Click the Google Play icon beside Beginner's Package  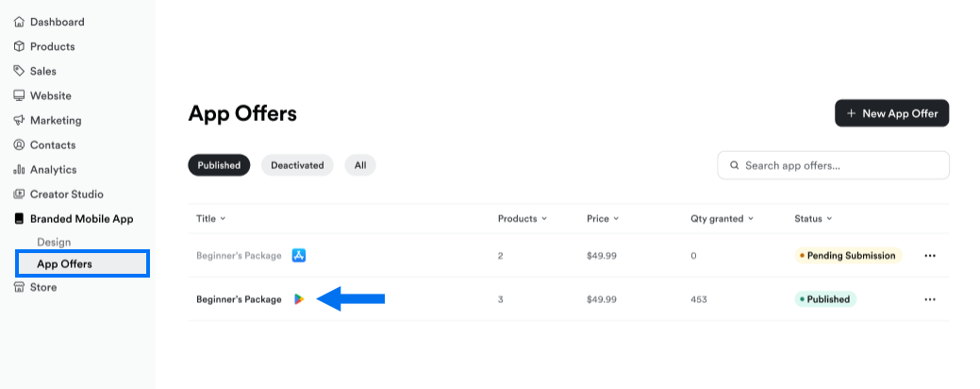(x=299, y=299)
